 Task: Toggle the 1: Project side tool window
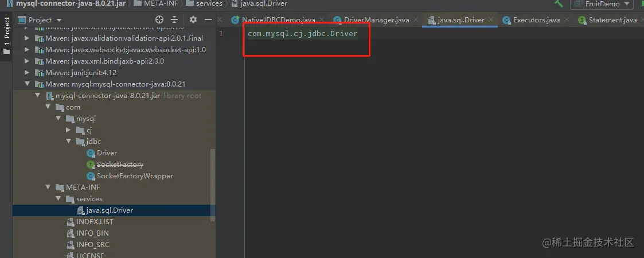pyautogui.click(x=6, y=36)
